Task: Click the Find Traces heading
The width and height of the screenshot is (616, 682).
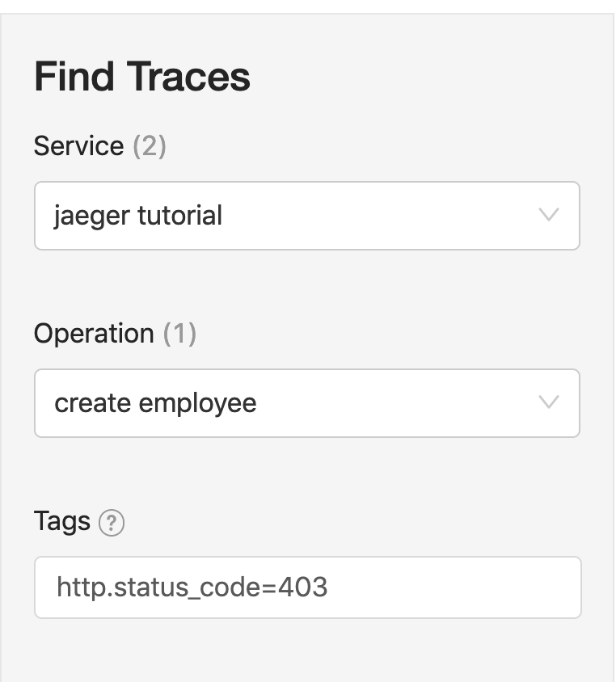Action: [x=142, y=78]
